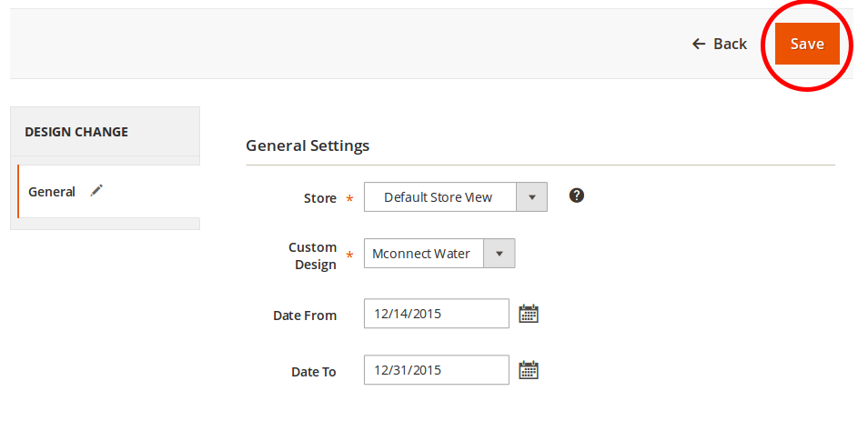The width and height of the screenshot is (868, 421).
Task: Click the Design Change panel header
Action: click(76, 132)
